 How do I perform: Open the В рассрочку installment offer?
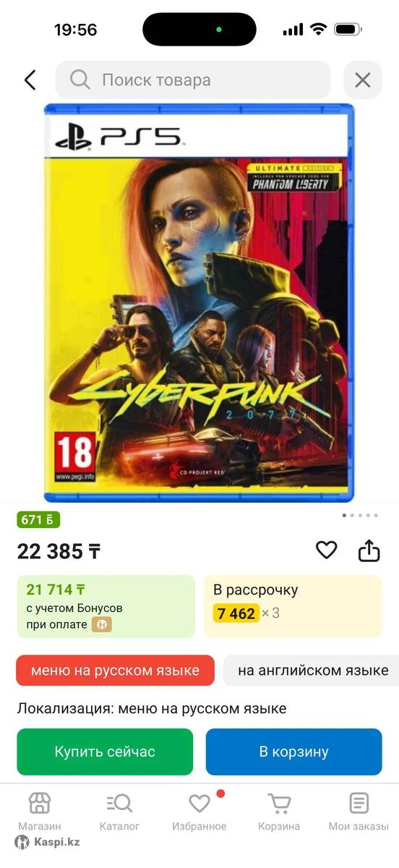coord(293,606)
